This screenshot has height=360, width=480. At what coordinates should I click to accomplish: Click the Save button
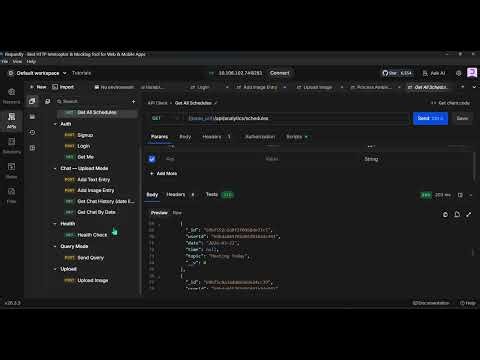click(x=462, y=118)
